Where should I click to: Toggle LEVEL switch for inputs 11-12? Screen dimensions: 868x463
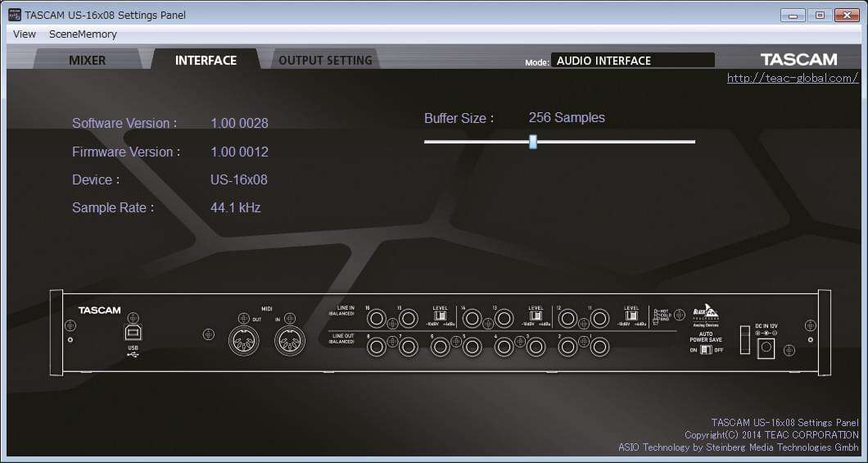pyautogui.click(x=631, y=317)
